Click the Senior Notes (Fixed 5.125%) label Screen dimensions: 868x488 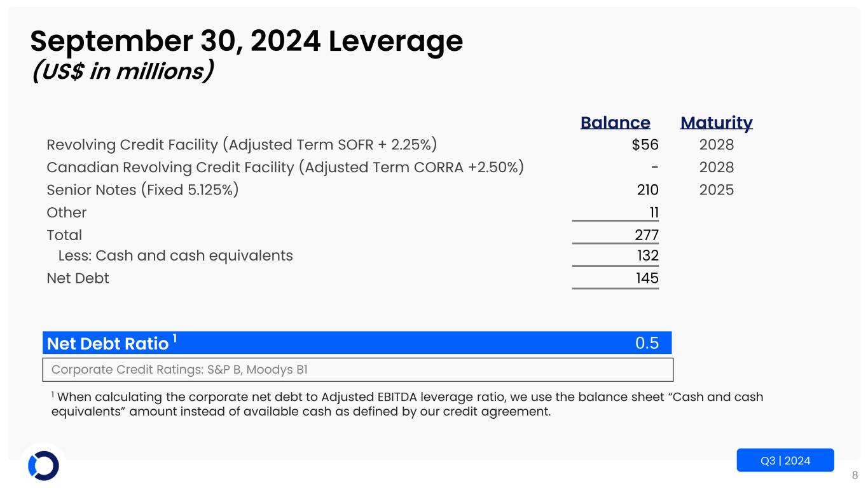pyautogui.click(x=143, y=190)
